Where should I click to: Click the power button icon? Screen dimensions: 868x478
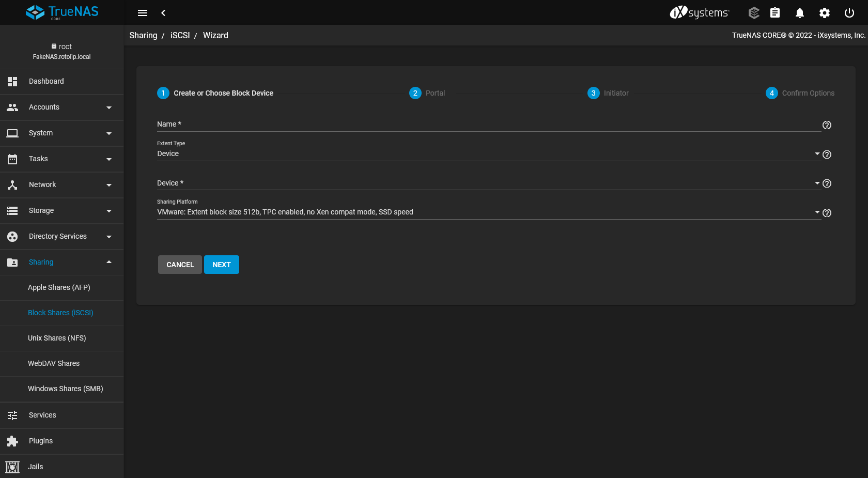pyautogui.click(x=849, y=12)
